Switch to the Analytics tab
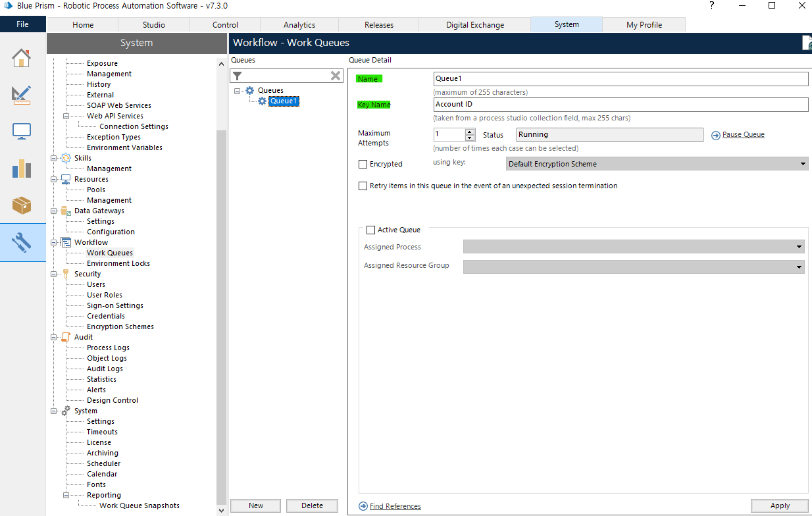The image size is (812, 516). (299, 25)
